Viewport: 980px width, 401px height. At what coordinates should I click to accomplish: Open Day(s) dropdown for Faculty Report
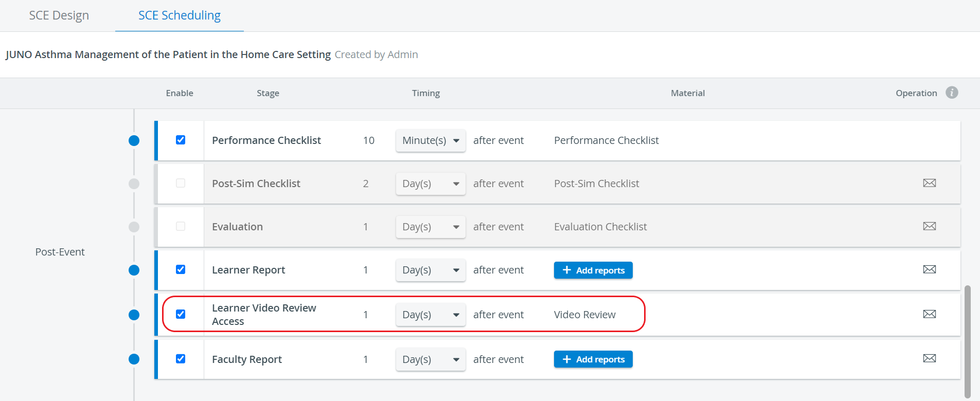pyautogui.click(x=431, y=359)
